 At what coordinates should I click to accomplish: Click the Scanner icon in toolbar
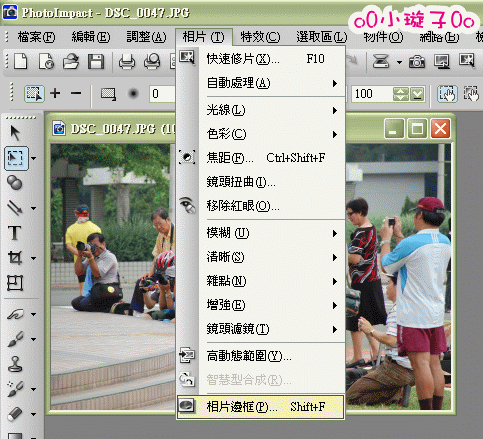(x=381, y=62)
